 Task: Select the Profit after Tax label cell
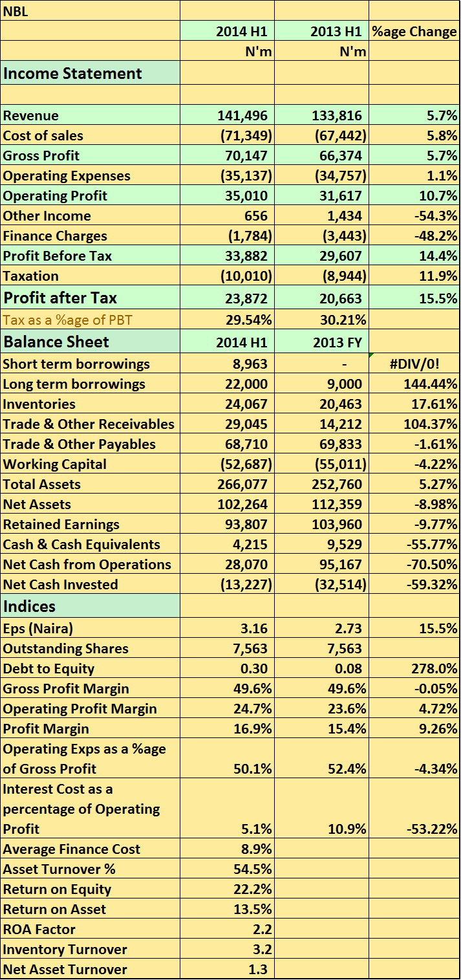click(90, 298)
